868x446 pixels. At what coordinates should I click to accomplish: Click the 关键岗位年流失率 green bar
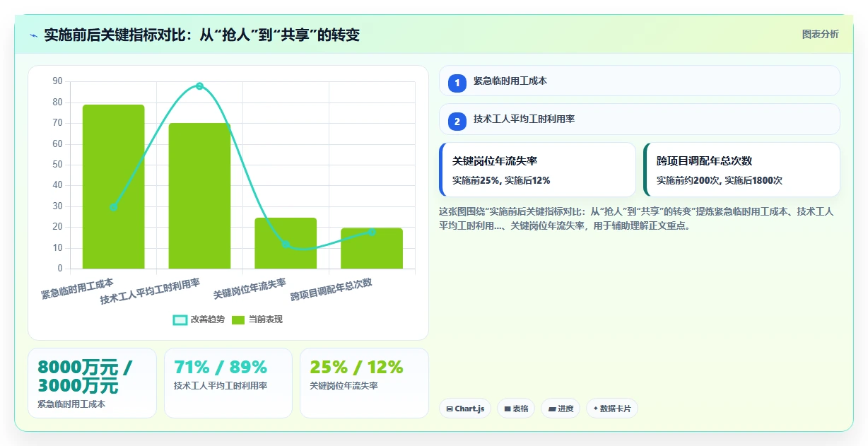coord(286,243)
